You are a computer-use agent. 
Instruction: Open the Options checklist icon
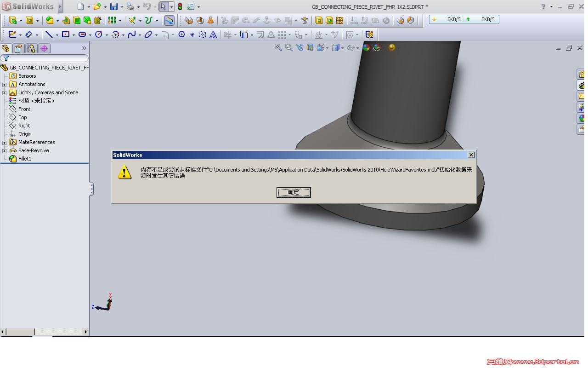(191, 6)
